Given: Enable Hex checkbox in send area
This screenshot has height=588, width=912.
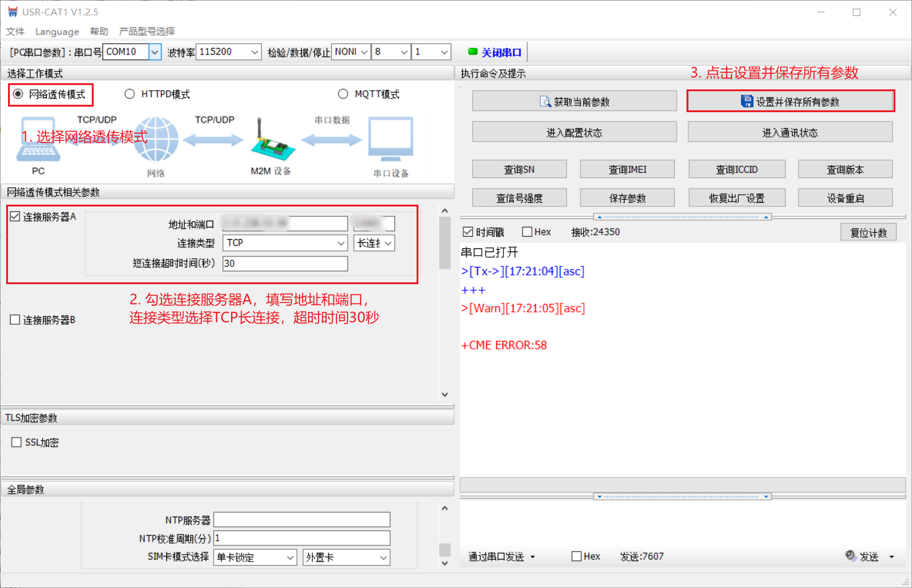Looking at the screenshot, I should pyautogui.click(x=576, y=556).
